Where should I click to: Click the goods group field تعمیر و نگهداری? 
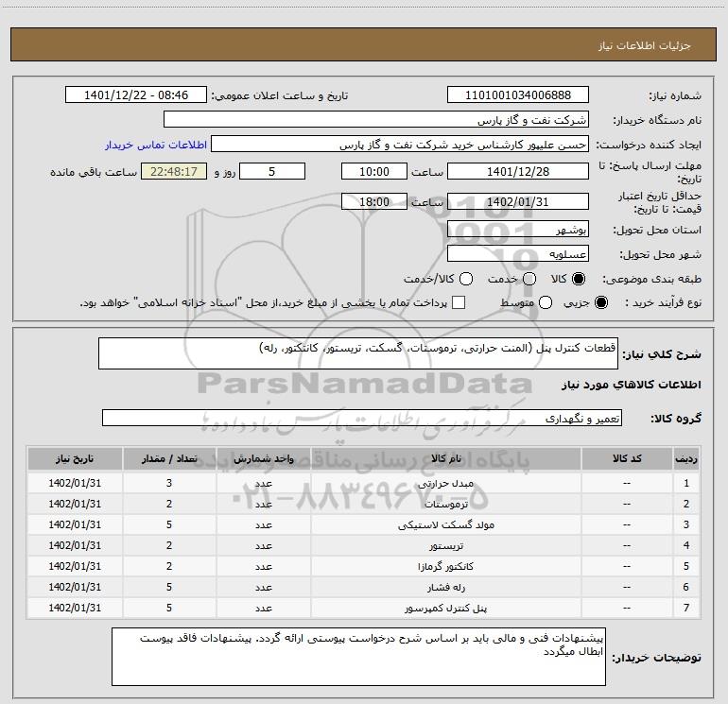[362, 418]
